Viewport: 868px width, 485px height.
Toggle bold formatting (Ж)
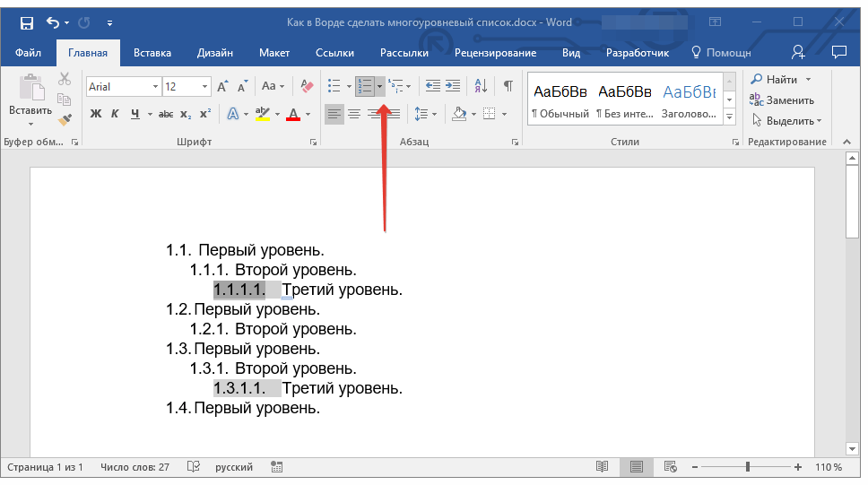click(96, 114)
